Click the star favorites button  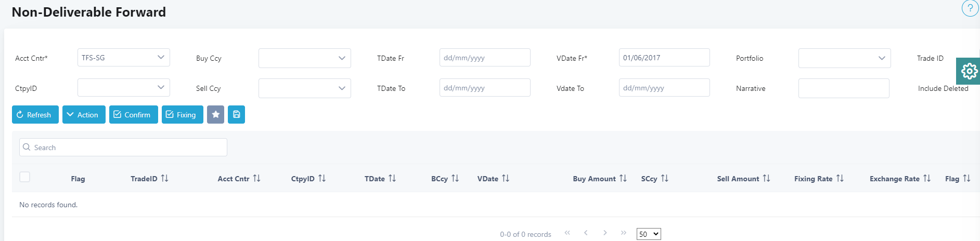tap(215, 115)
